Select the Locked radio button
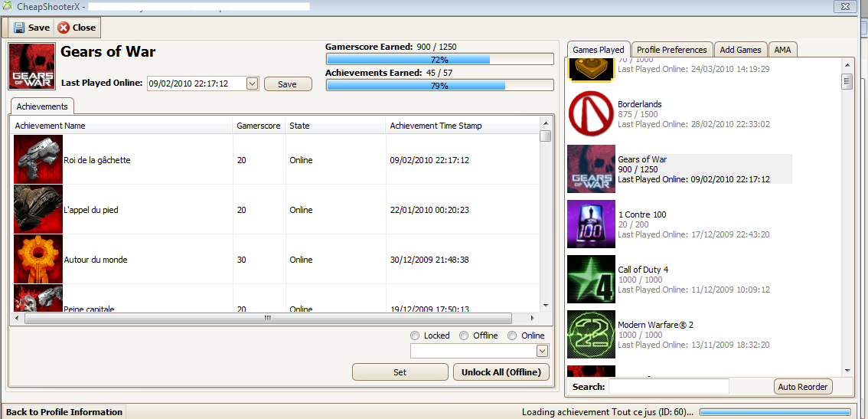This screenshot has height=419, width=868. 415,336
